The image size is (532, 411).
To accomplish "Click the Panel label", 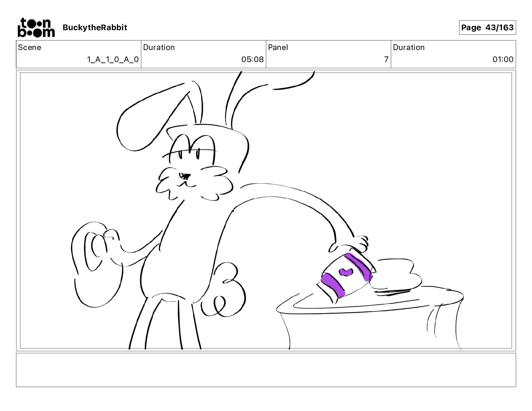I will point(278,47).
